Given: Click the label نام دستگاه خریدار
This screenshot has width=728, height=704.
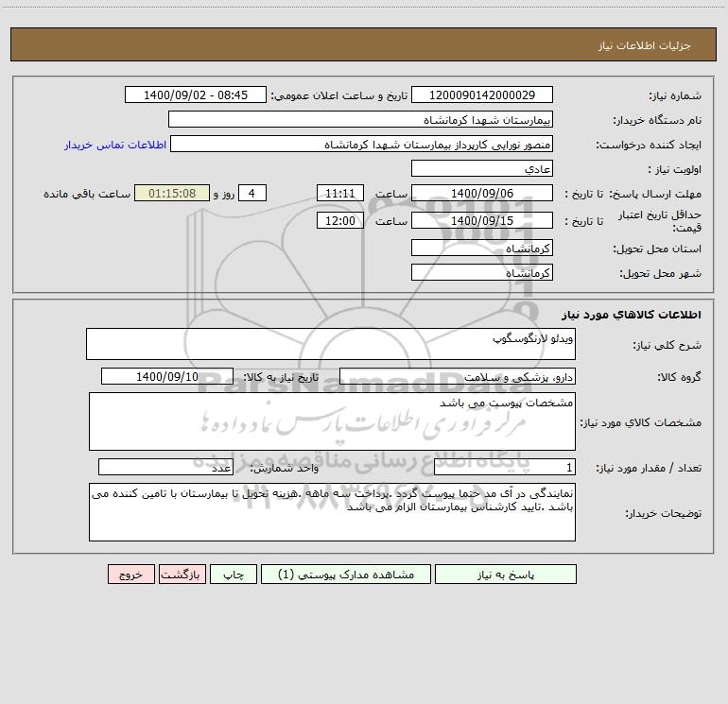Looking at the screenshot, I should tap(657, 120).
